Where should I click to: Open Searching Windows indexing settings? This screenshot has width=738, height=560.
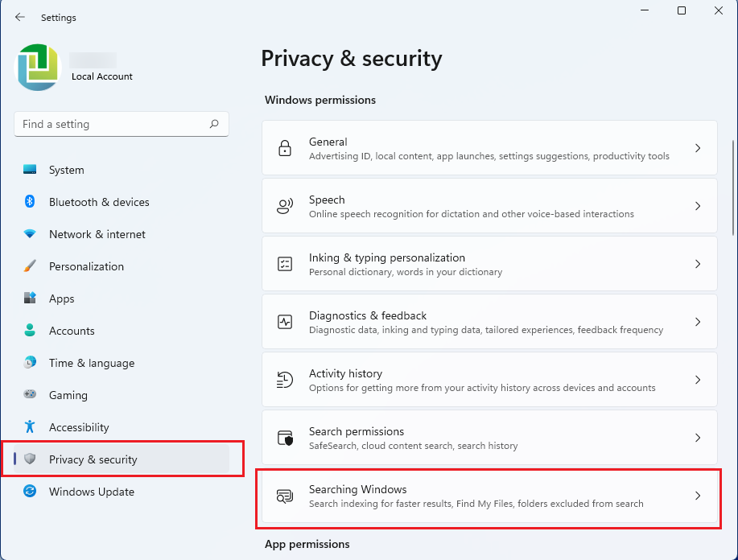pyautogui.click(x=489, y=497)
